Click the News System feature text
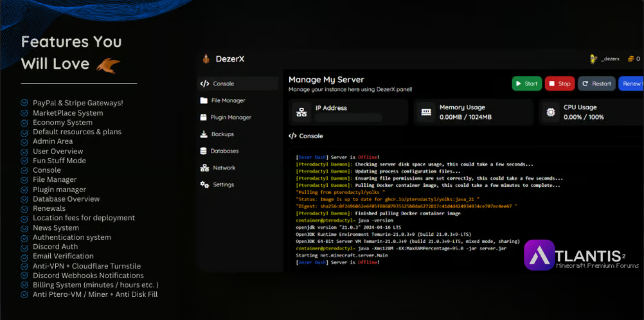 coord(56,227)
